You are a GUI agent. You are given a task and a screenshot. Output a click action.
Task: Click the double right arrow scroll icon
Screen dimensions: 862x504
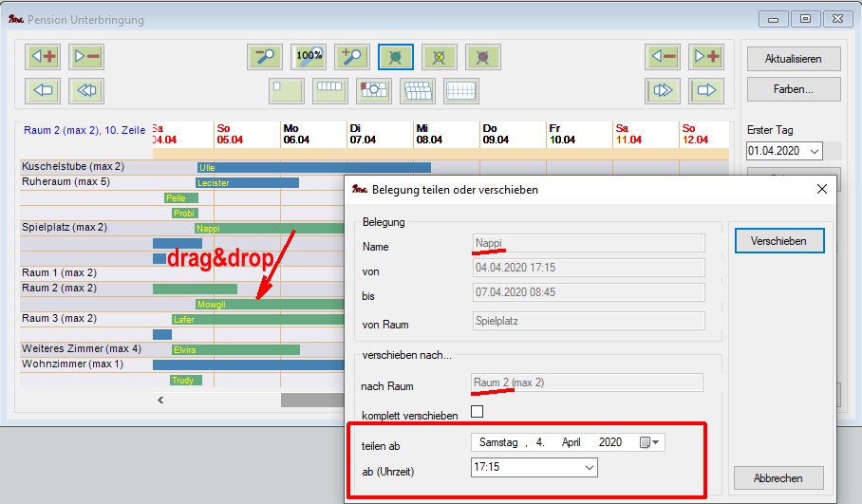[663, 91]
